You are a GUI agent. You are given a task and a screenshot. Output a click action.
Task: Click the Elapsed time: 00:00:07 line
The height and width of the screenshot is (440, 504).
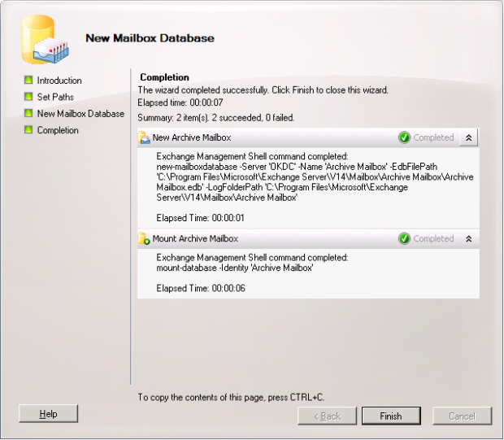pos(180,102)
